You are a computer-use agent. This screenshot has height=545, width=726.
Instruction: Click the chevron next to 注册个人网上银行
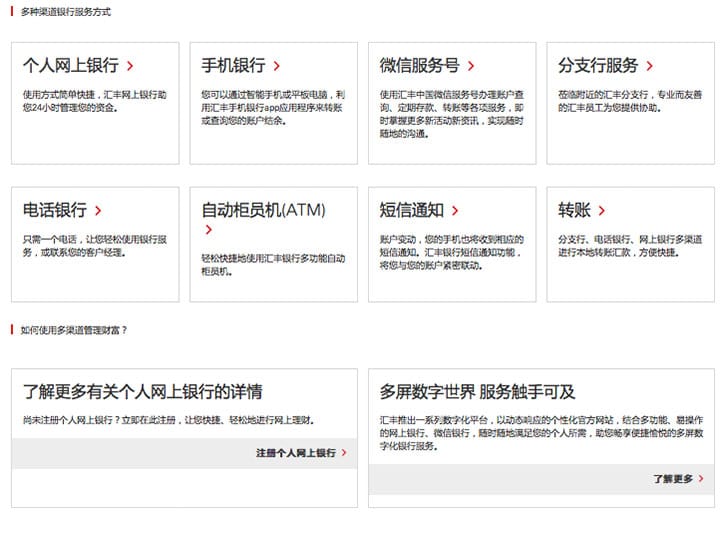click(344, 453)
